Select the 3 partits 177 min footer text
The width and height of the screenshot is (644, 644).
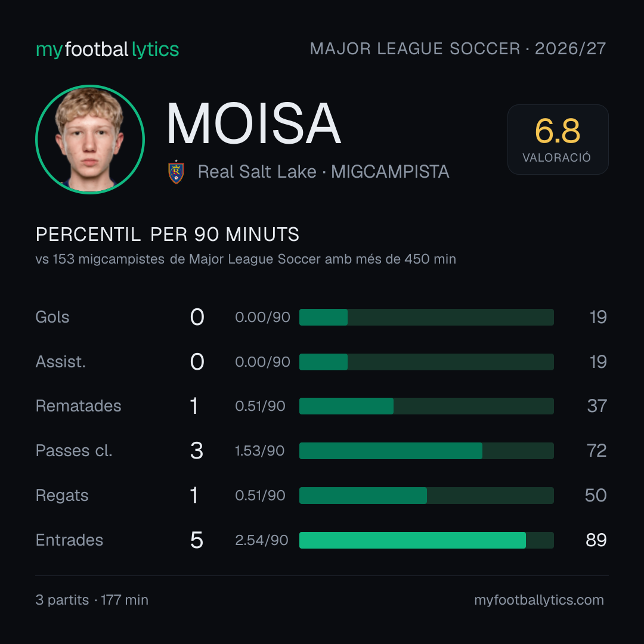92,600
